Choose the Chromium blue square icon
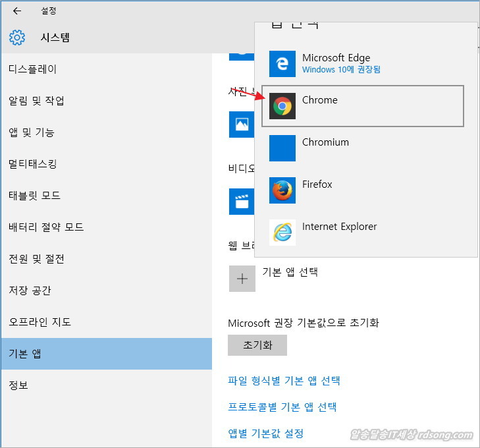This screenshot has width=480, height=448. tap(282, 148)
